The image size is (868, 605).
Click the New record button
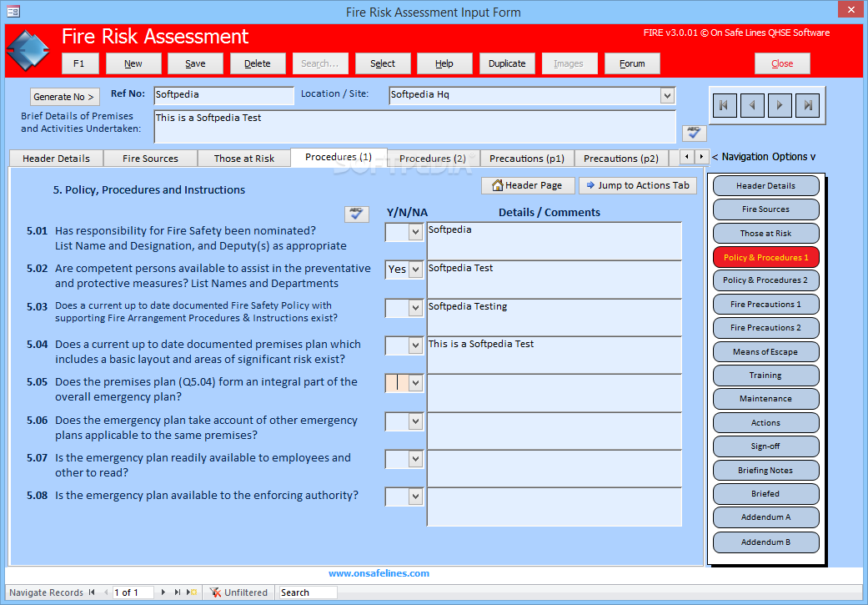pyautogui.click(x=133, y=63)
